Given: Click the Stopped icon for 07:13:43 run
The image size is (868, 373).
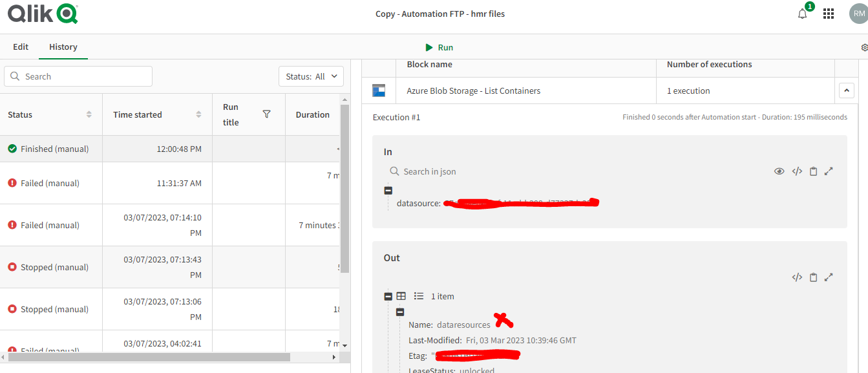Looking at the screenshot, I should point(12,267).
